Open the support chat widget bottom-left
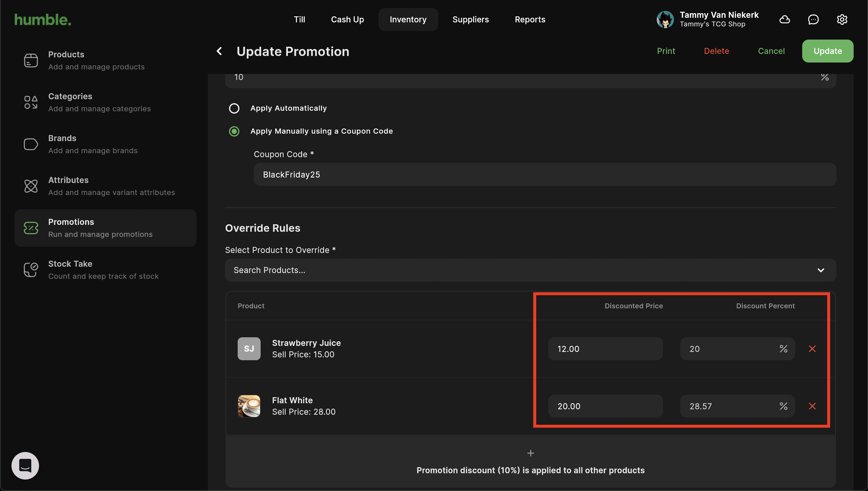Screen dimensions: 868x491 coord(25,465)
